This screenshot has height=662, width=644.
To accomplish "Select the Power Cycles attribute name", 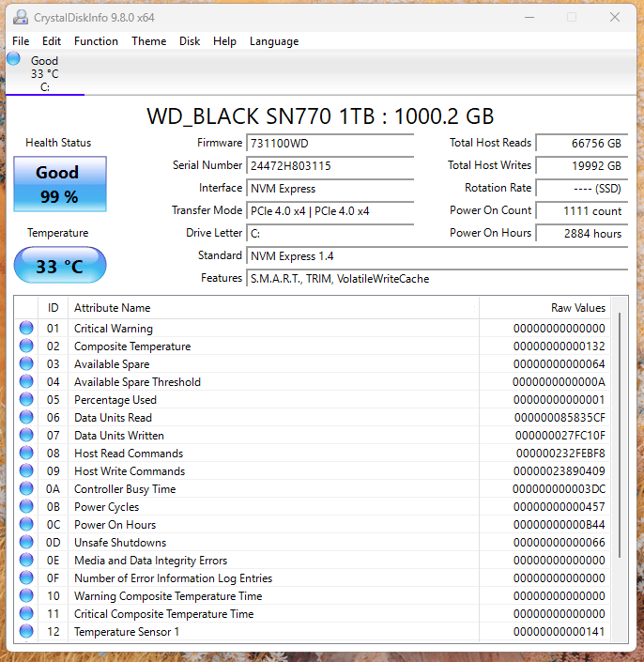I will click(x=107, y=507).
